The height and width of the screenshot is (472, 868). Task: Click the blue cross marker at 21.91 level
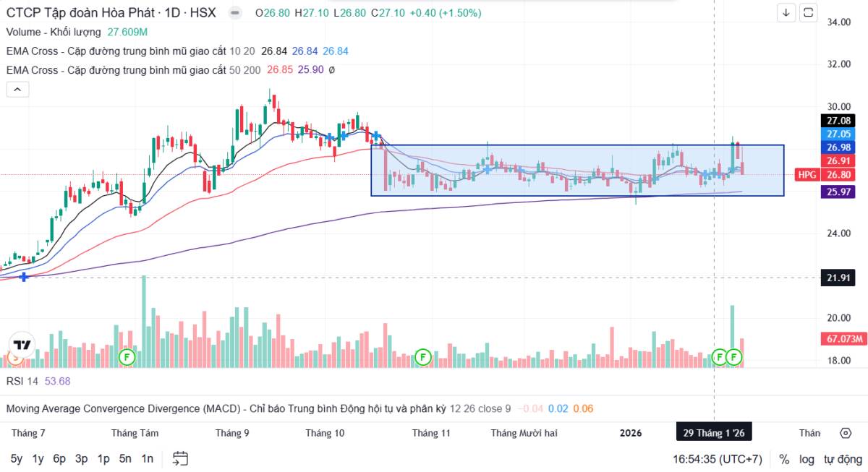[x=25, y=278]
